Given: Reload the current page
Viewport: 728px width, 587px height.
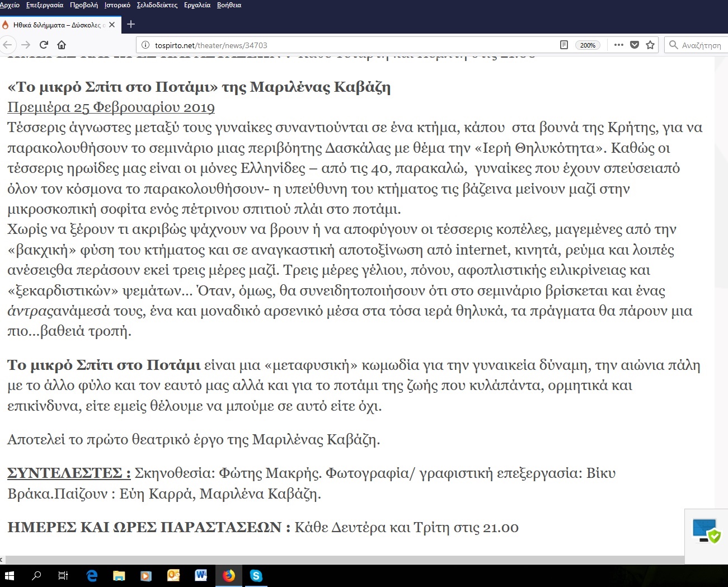Looking at the screenshot, I should [44, 45].
